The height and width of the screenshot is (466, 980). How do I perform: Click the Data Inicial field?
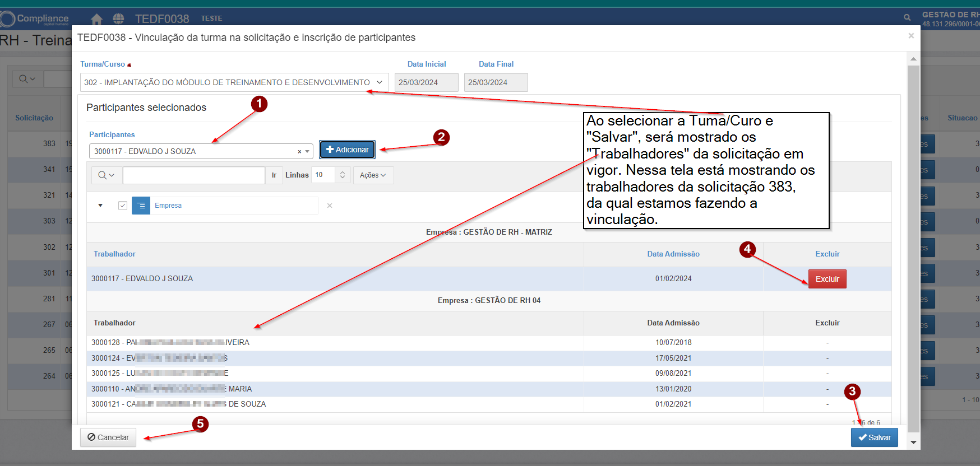(426, 82)
